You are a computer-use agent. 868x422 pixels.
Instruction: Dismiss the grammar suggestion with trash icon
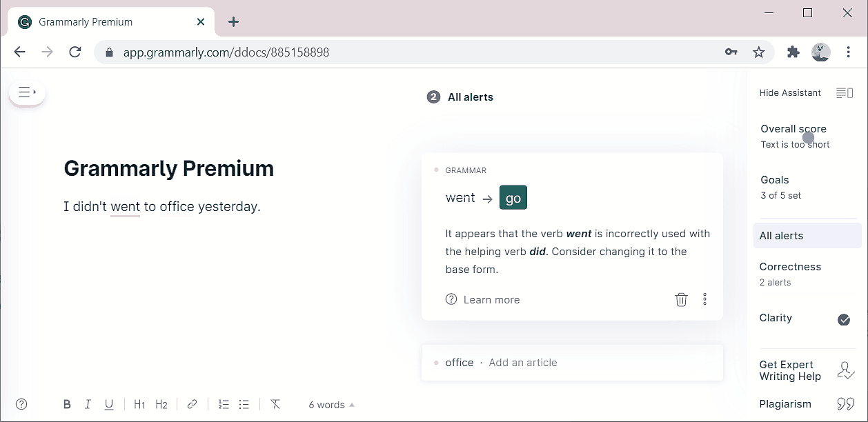(x=681, y=299)
